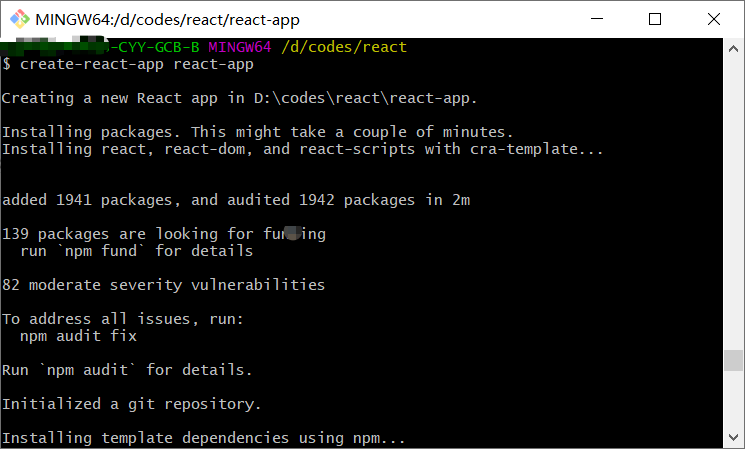Click the '82 moderate severity vulnerabilities' line
This screenshot has height=449, width=745.
(x=163, y=285)
